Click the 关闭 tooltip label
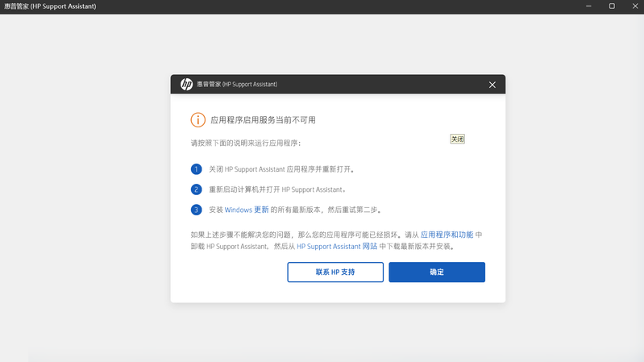The height and width of the screenshot is (362, 644). pyautogui.click(x=457, y=139)
